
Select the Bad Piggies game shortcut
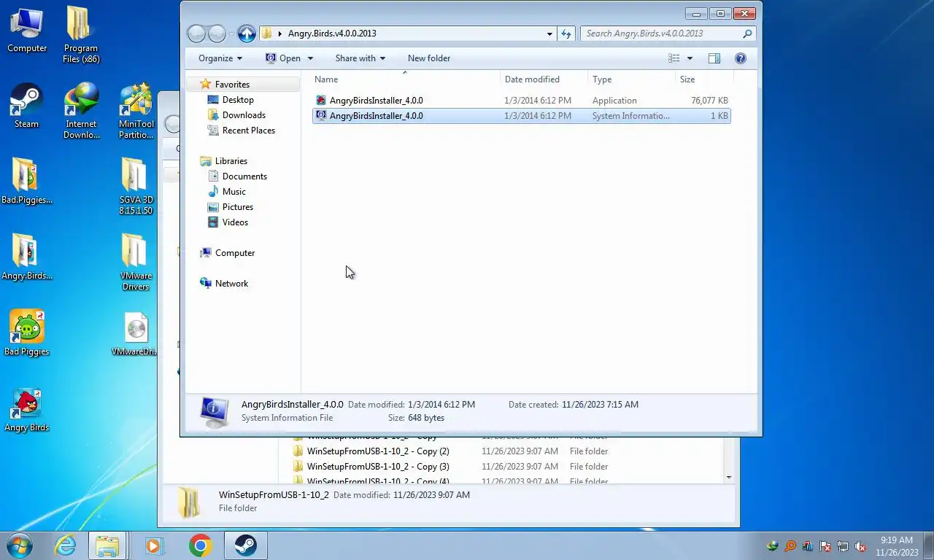[27, 332]
